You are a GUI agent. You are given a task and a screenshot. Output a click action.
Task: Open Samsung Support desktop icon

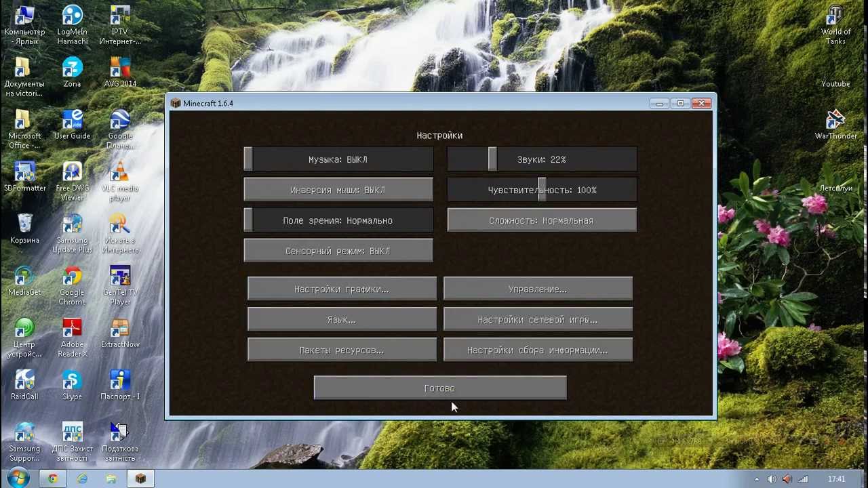click(24, 443)
